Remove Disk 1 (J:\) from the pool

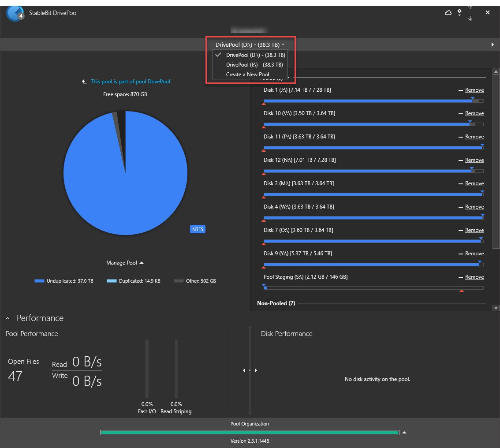[x=474, y=90]
